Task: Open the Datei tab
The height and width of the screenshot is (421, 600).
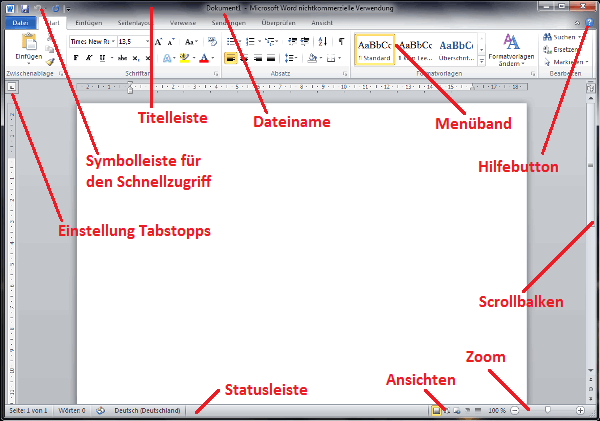Action: coord(21,23)
